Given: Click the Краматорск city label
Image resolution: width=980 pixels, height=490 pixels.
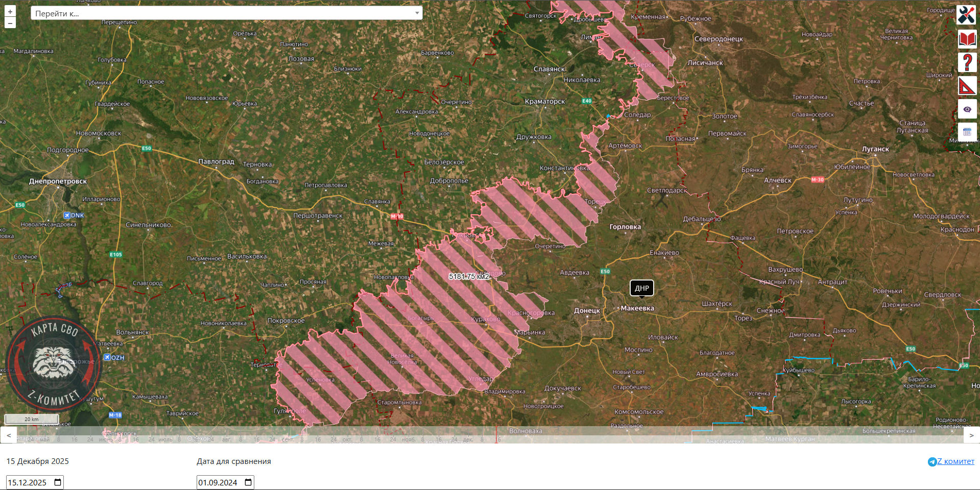Looking at the screenshot, I should [x=545, y=102].
